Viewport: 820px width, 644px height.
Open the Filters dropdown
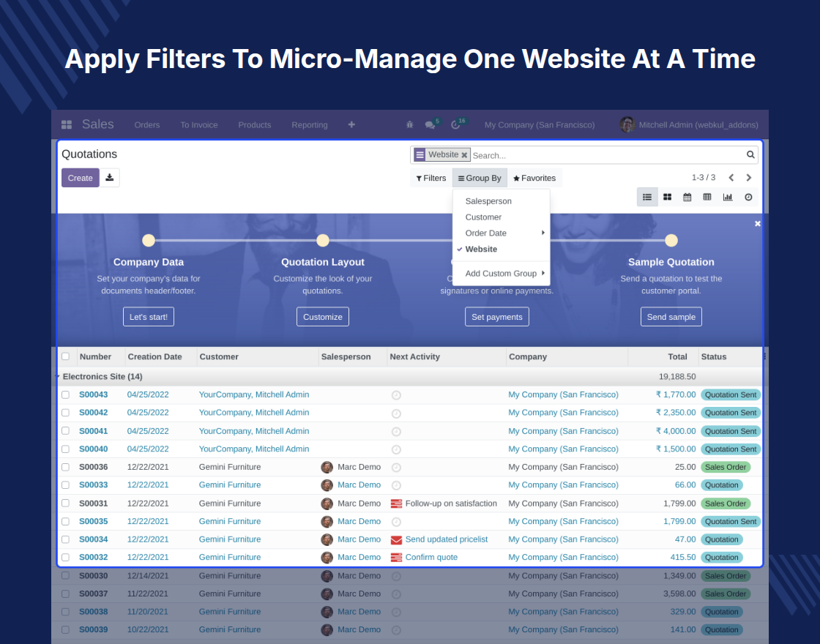[x=431, y=178]
